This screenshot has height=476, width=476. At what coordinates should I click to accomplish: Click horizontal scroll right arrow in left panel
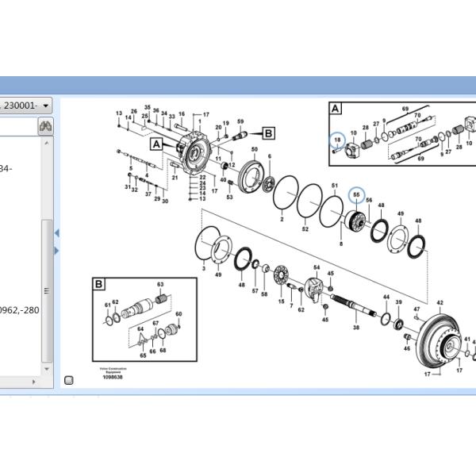coord(33,382)
